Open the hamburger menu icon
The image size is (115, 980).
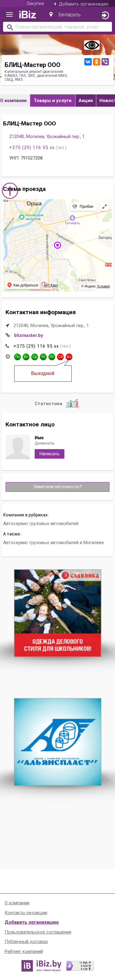(x=10, y=15)
